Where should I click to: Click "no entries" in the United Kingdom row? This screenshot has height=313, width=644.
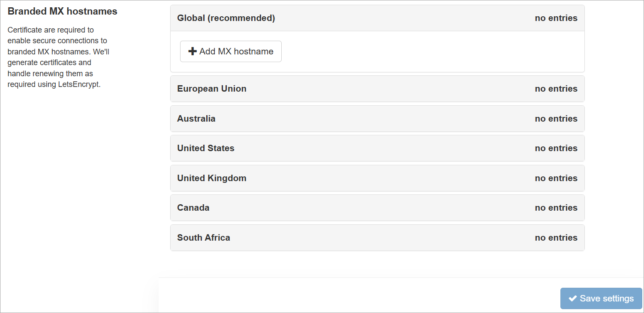(x=556, y=178)
